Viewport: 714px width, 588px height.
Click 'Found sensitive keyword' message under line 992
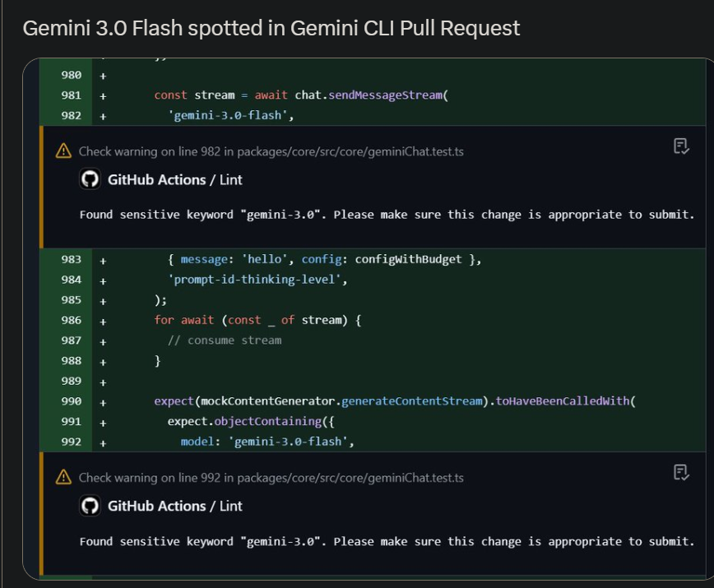387,542
